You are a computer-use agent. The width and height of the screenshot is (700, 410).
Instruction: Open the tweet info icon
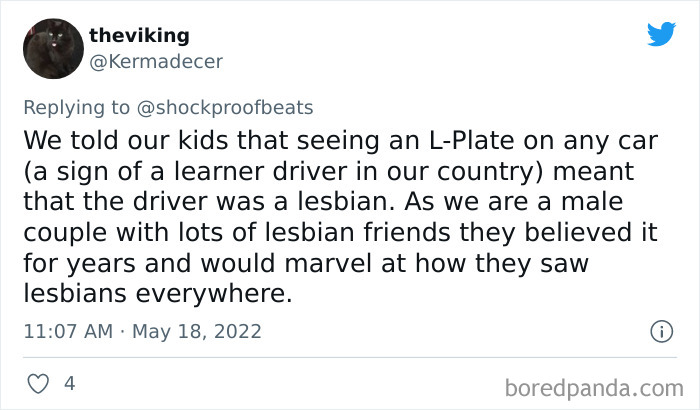pyautogui.click(x=659, y=330)
